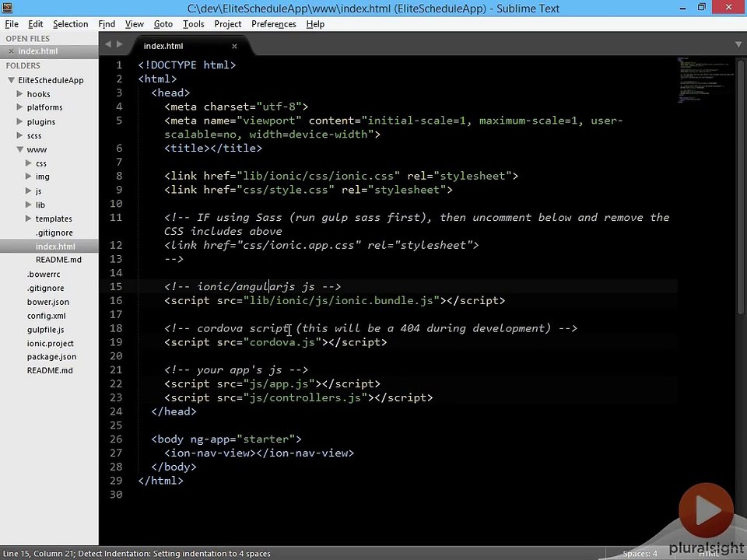This screenshot has height=560, width=747.
Task: Open the gulpfile.js file
Action: click(x=45, y=330)
